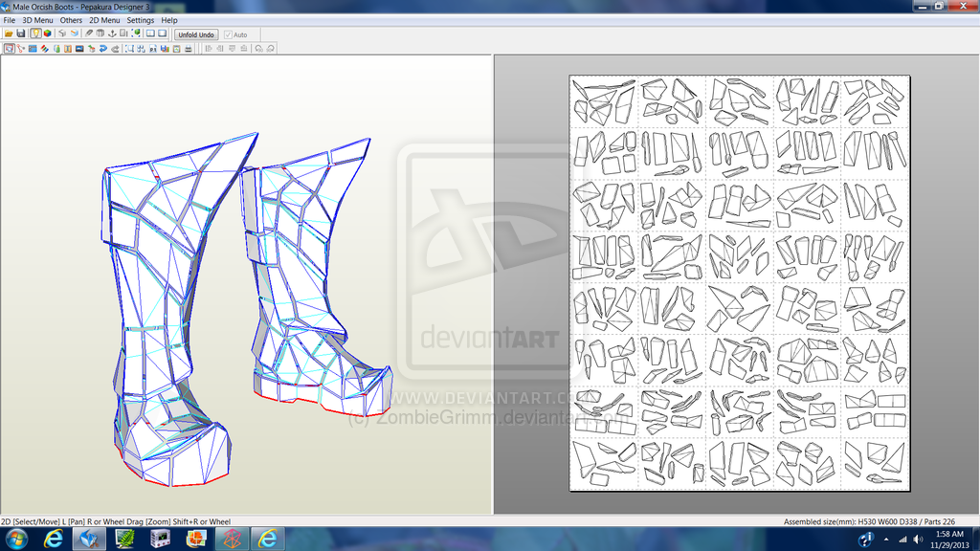Click the grayed align-right icon
Screen dimensions: 980x551
220,48
